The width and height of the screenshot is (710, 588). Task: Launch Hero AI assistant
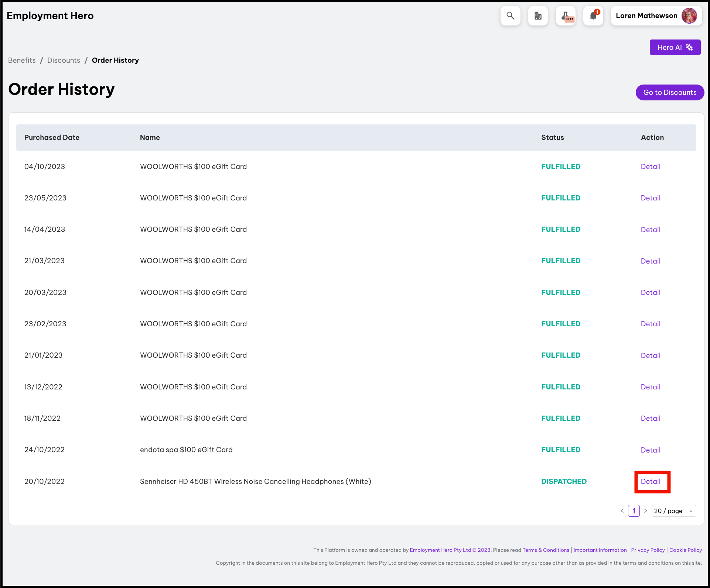(675, 47)
